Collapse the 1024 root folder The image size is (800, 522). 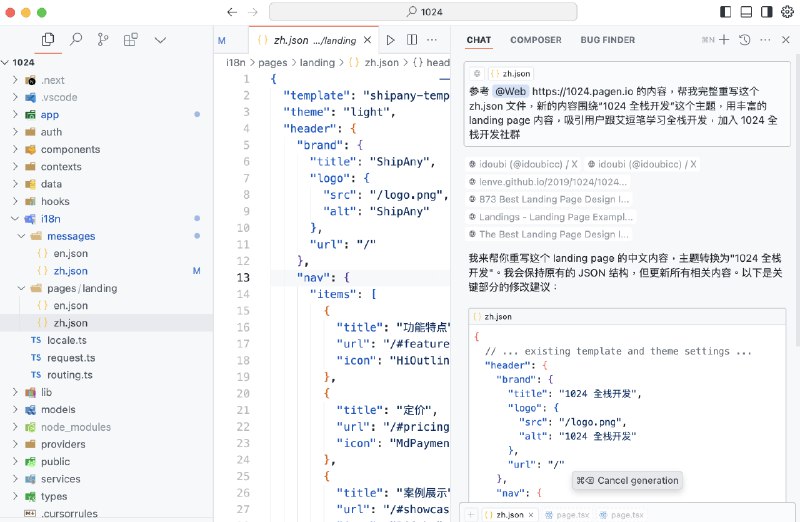[x=5, y=62]
